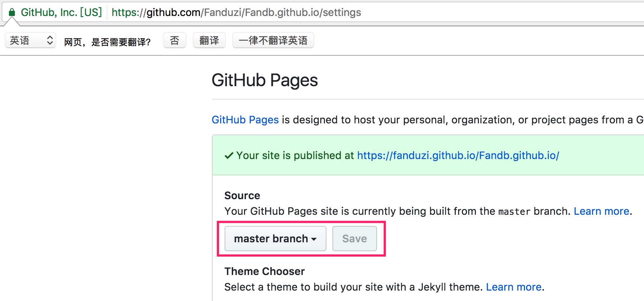The width and height of the screenshot is (644, 301).
Task: Click the GitHub, Inc. [US] certificate label
Action: [x=61, y=12]
